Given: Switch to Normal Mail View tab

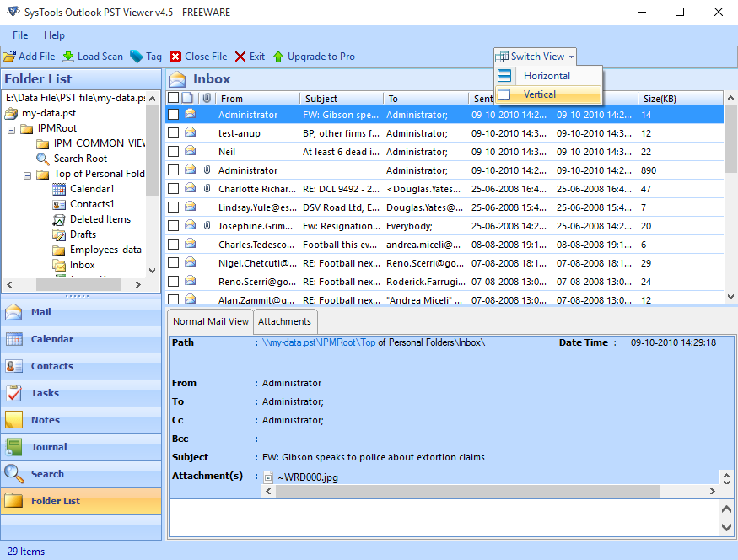Looking at the screenshot, I should tap(210, 321).
